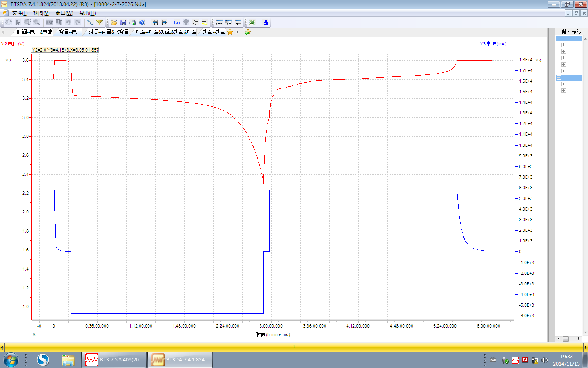Collapse the second highlighted cycle tree node
This screenshot has height=368, width=588.
point(559,78)
